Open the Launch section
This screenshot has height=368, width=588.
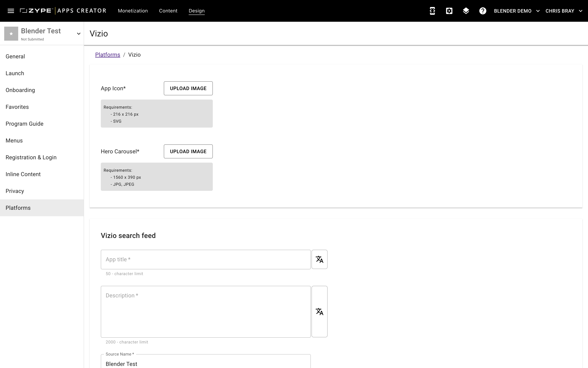tap(42, 73)
